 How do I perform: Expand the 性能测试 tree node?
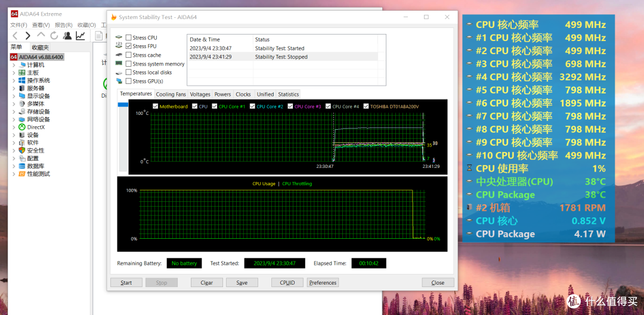click(x=14, y=174)
